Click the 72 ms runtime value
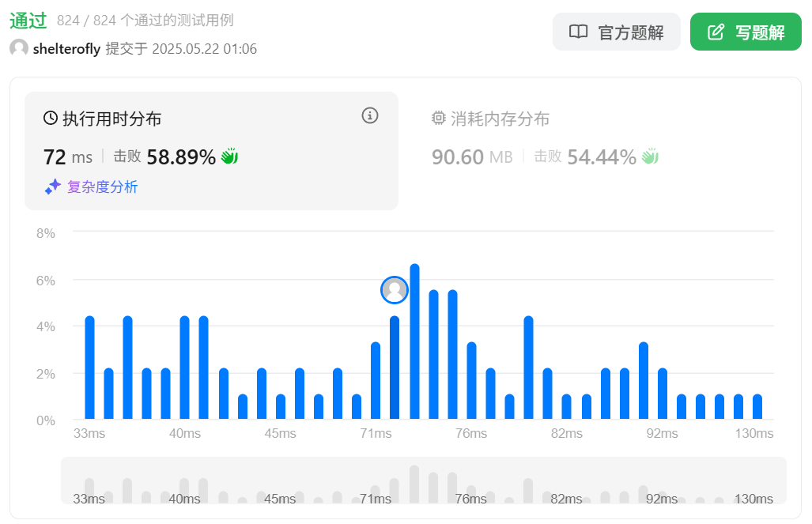 click(x=68, y=157)
